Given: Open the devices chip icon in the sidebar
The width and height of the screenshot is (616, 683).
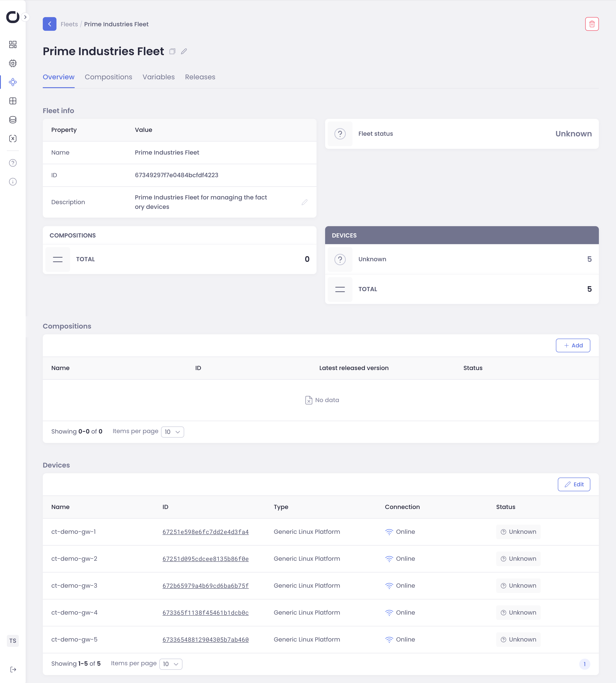Looking at the screenshot, I should point(13,63).
